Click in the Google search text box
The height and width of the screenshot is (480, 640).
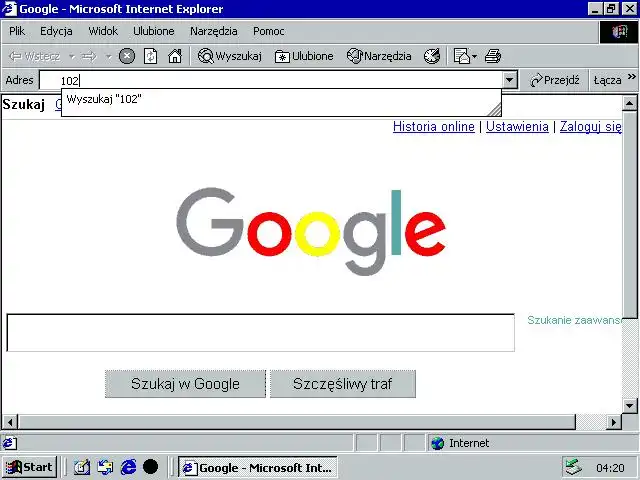tap(260, 333)
